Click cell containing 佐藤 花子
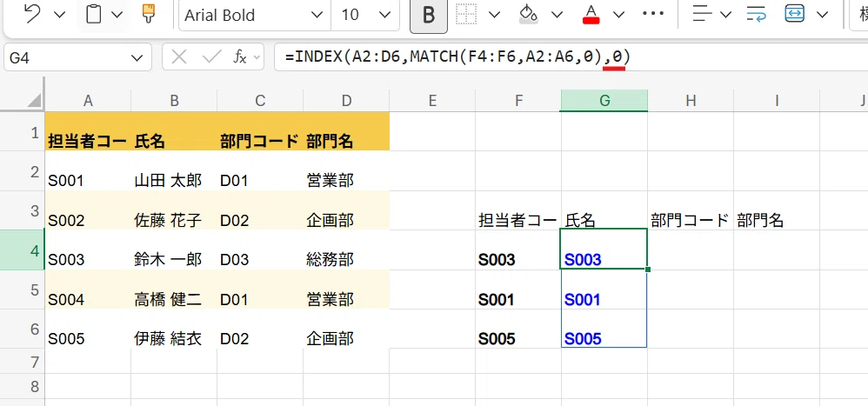This screenshot has width=868, height=406. tap(174, 210)
